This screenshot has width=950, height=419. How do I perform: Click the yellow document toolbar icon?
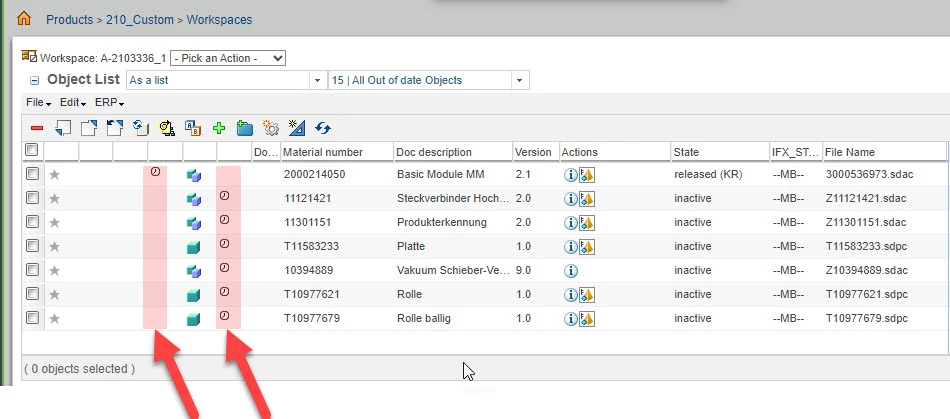167,128
